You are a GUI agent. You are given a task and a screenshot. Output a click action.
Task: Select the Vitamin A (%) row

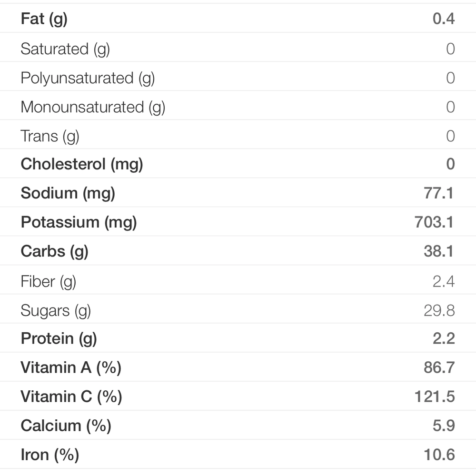[x=238, y=367]
